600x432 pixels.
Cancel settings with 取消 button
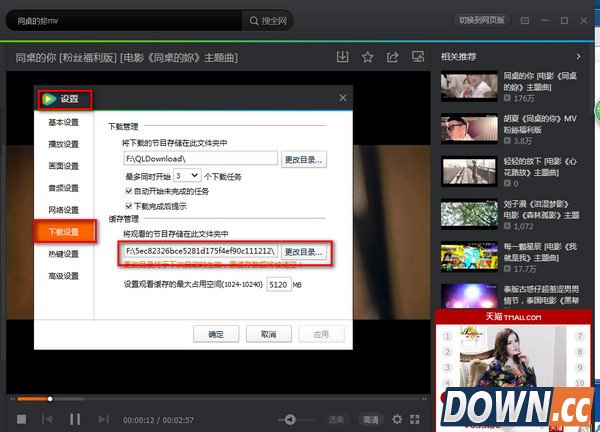(269, 334)
